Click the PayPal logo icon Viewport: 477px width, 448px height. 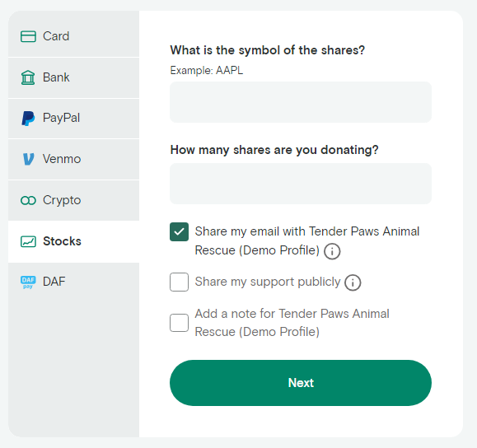pos(28,119)
